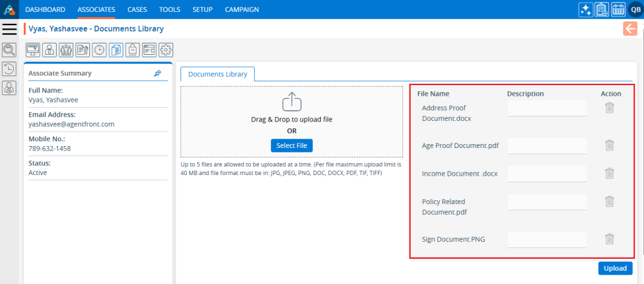The height and width of the screenshot is (284, 644).
Task: Remove Sign Document.PNG using trash icon
Action: [x=609, y=239]
